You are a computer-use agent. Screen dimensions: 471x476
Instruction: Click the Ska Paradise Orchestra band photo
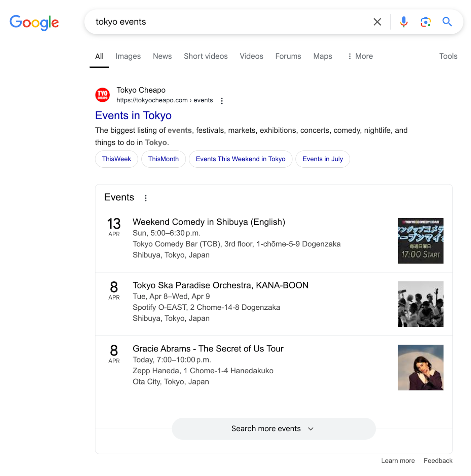pyautogui.click(x=421, y=304)
